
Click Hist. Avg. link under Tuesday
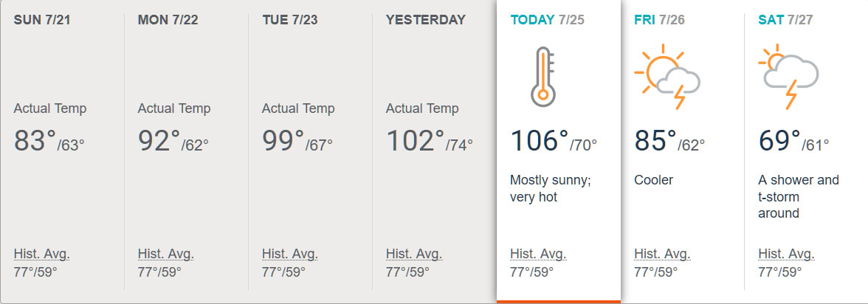click(289, 255)
